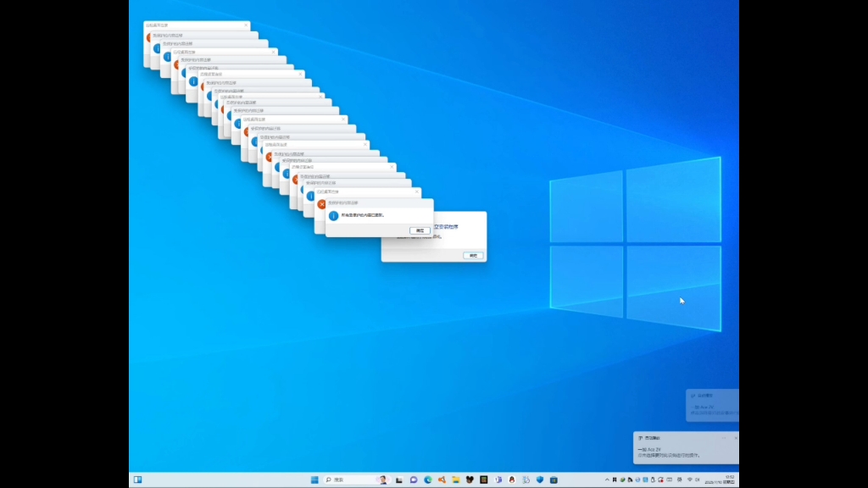868x488 pixels.
Task: Open Microsoft Teams from the taskbar
Action: (498, 480)
